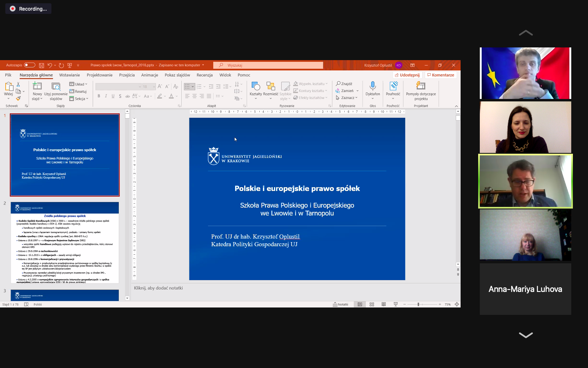
Task: Start slideshow from the status bar icon
Action: [395, 304]
